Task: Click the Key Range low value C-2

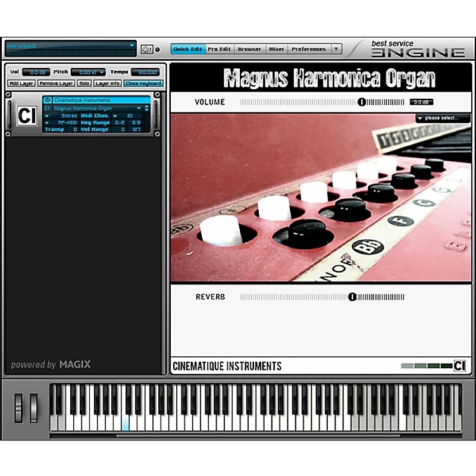Action: click(120, 123)
